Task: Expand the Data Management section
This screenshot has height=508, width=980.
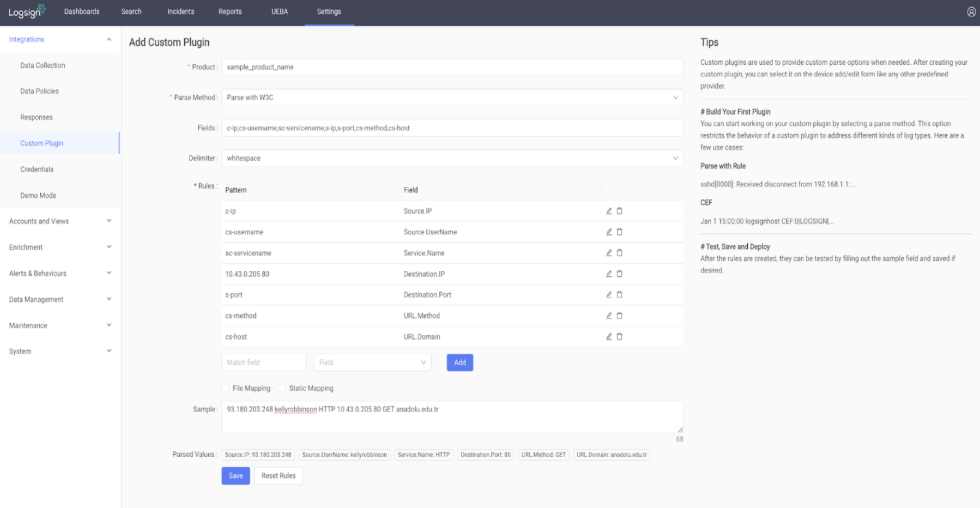Action: pyautogui.click(x=60, y=299)
